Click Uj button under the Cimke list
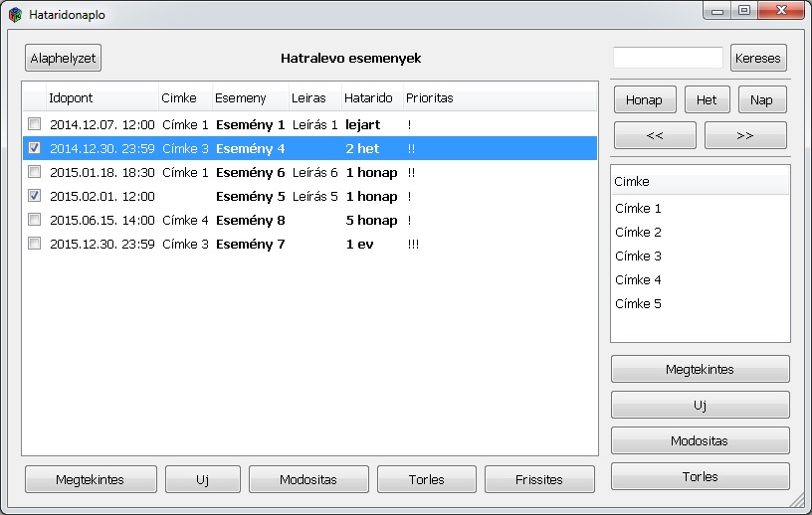The width and height of the screenshot is (812, 515). pyautogui.click(x=700, y=405)
